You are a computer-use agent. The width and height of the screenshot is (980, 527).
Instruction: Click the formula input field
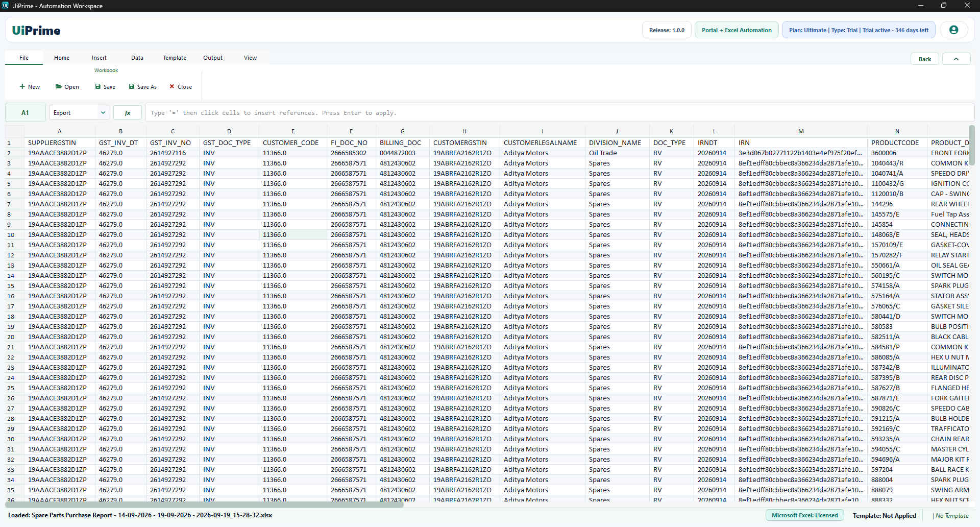(x=559, y=113)
